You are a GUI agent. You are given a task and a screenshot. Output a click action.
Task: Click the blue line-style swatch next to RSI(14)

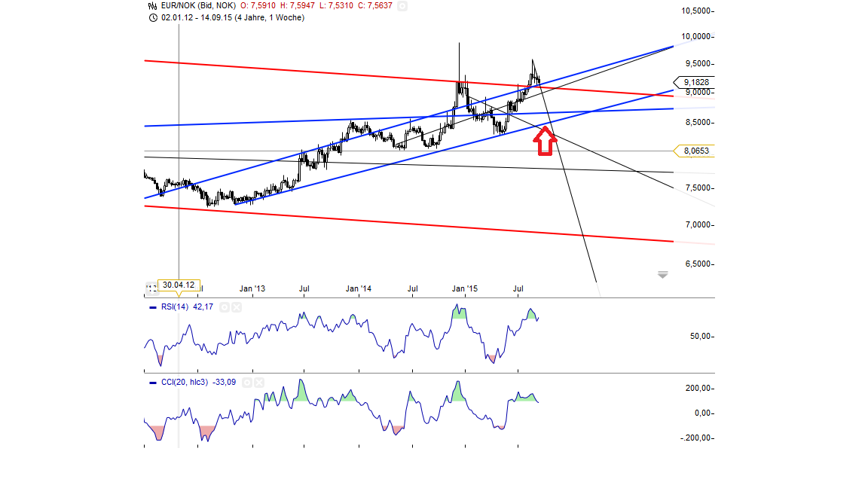pos(153,307)
